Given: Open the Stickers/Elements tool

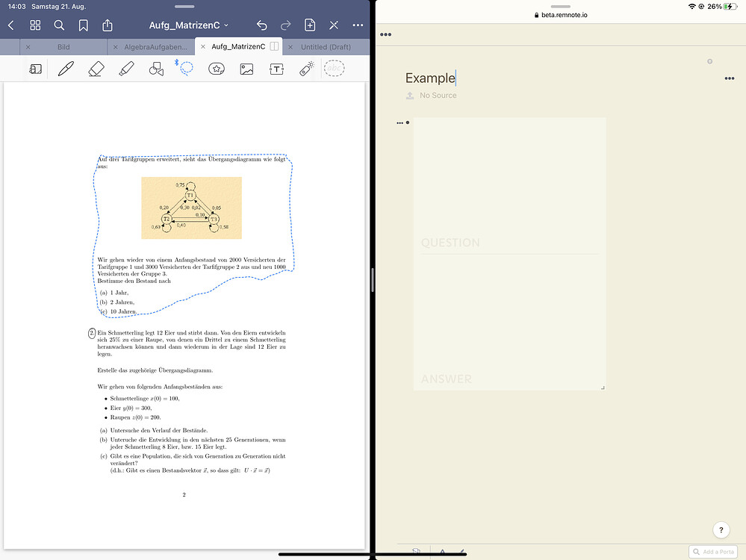Looking at the screenshot, I should pos(216,68).
